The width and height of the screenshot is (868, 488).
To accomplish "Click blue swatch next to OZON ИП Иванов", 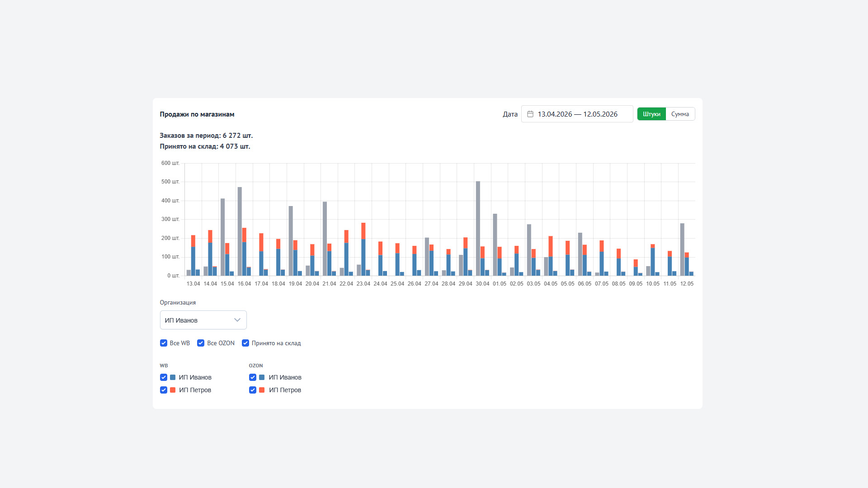I will pyautogui.click(x=262, y=377).
